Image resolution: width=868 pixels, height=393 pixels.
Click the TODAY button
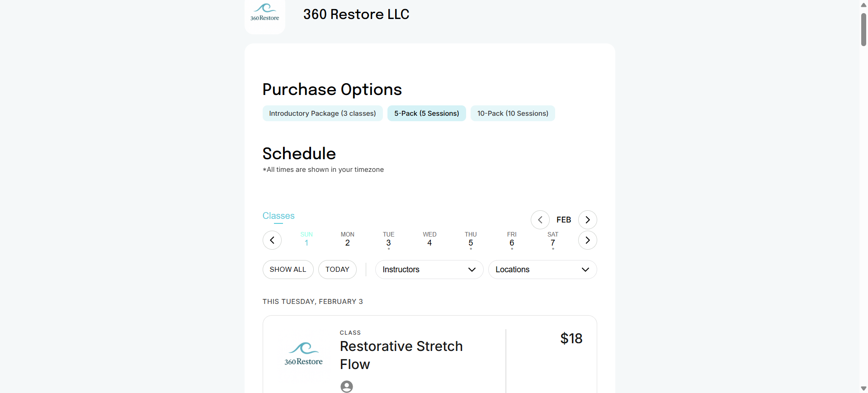(337, 270)
